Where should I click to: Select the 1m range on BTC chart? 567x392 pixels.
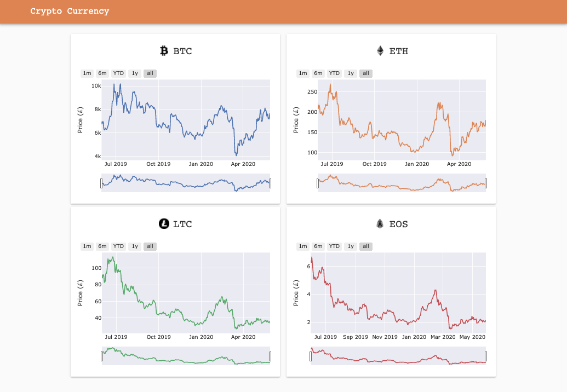(x=87, y=73)
